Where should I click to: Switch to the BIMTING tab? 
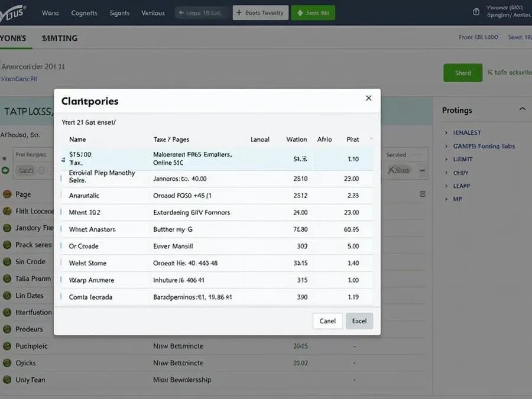pos(60,38)
